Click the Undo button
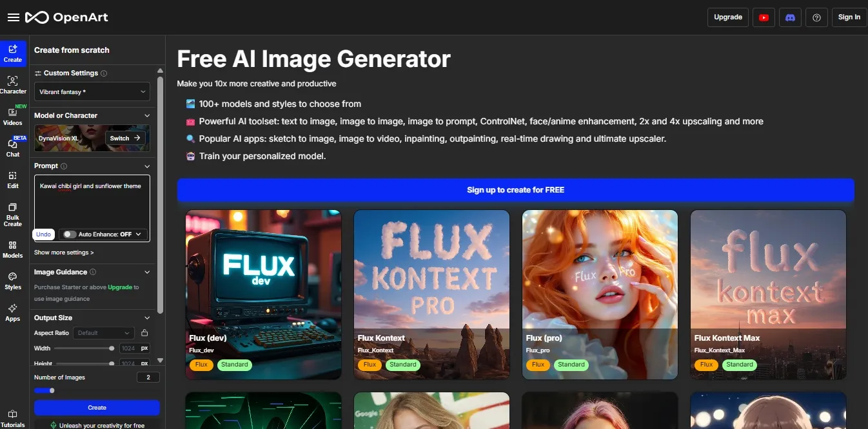 (x=43, y=234)
